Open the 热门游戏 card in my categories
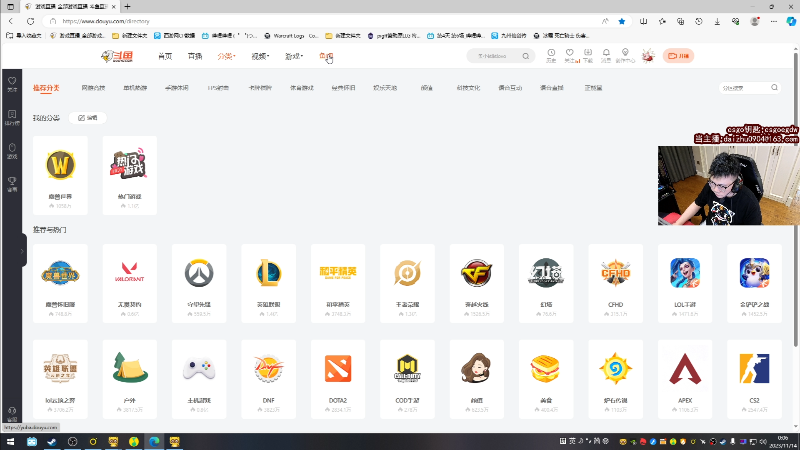This screenshot has height=450, width=800. (130, 175)
